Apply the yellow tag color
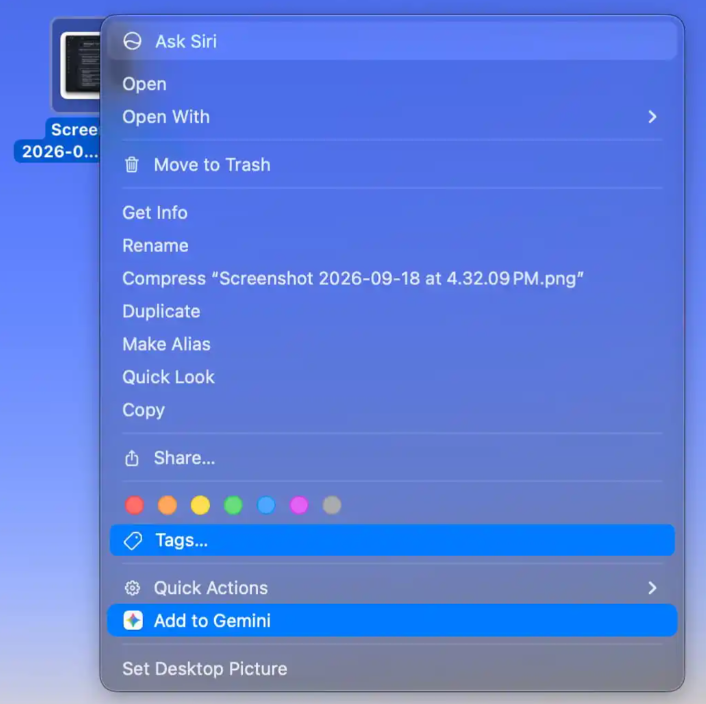 pos(200,505)
